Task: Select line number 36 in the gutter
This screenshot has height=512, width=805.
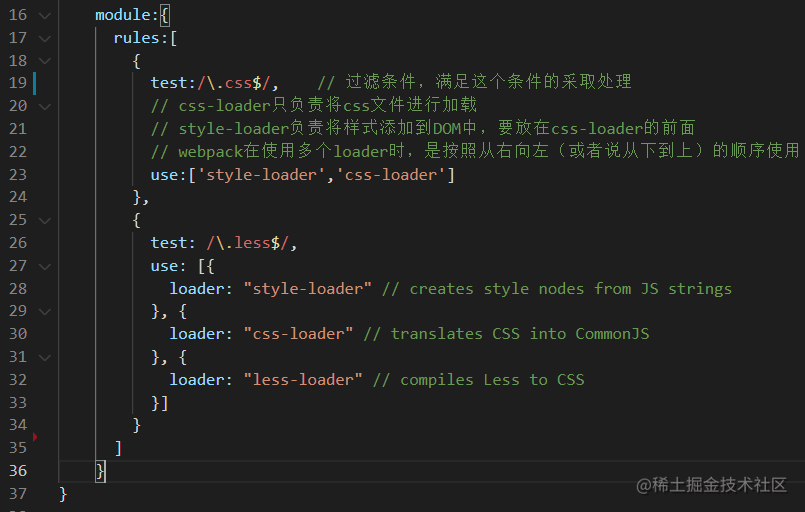Action: pos(18,471)
